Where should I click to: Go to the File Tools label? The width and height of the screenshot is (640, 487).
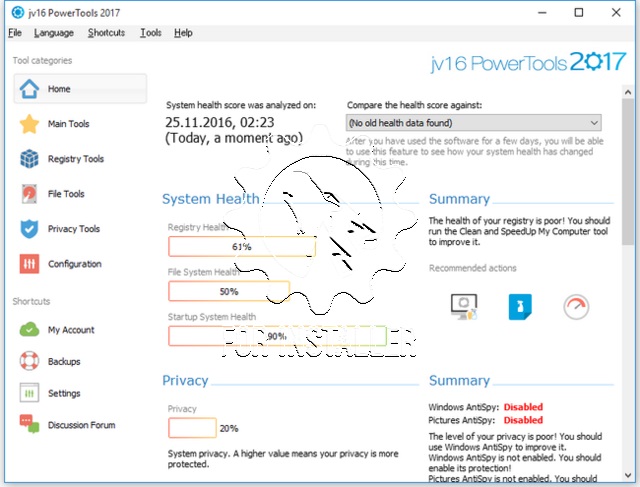[66, 194]
